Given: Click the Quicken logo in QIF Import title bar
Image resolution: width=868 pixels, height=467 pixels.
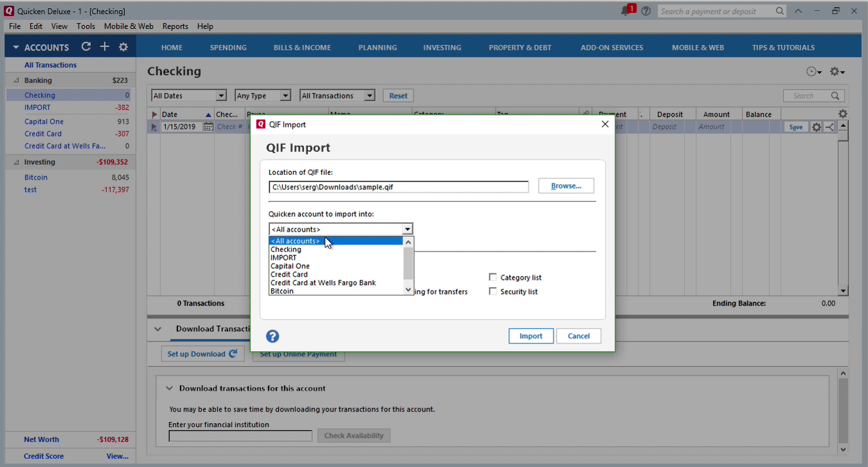Looking at the screenshot, I should pyautogui.click(x=261, y=124).
